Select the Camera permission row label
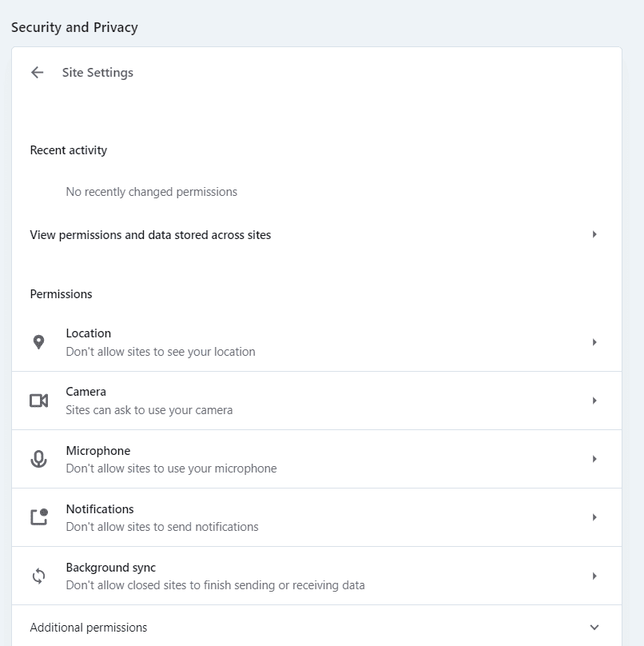 [x=86, y=392]
